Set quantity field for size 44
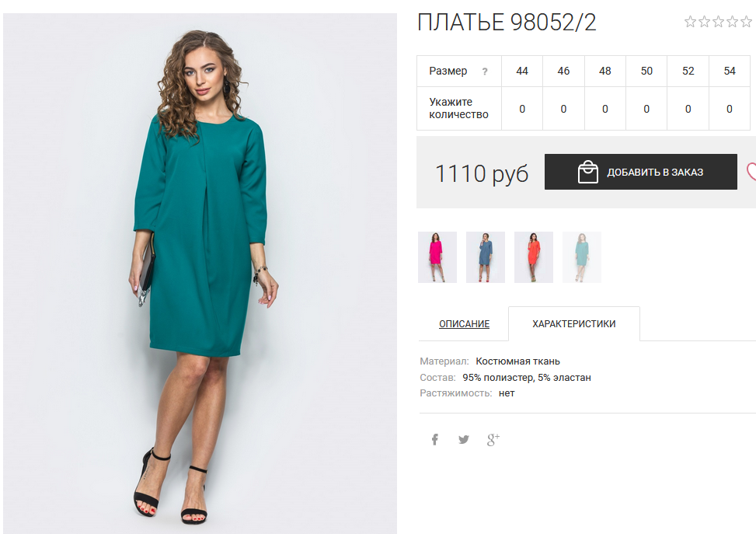This screenshot has height=534, width=756. (522, 109)
